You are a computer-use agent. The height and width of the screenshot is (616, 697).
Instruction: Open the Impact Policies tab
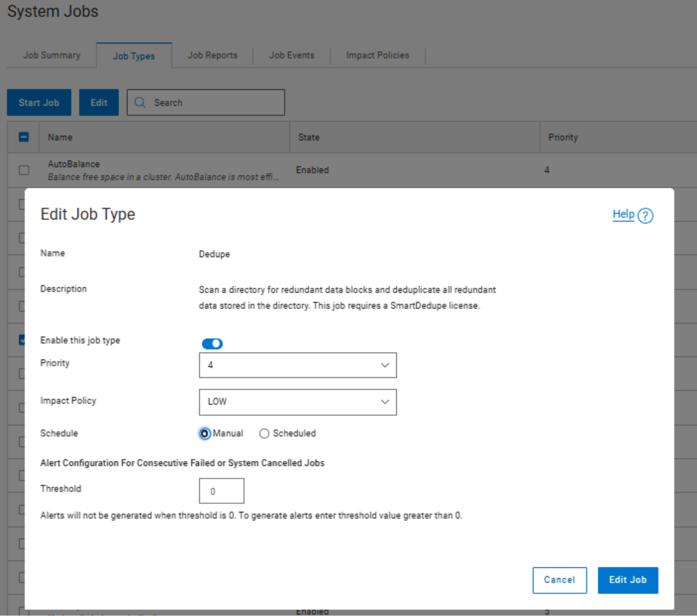pyautogui.click(x=378, y=55)
